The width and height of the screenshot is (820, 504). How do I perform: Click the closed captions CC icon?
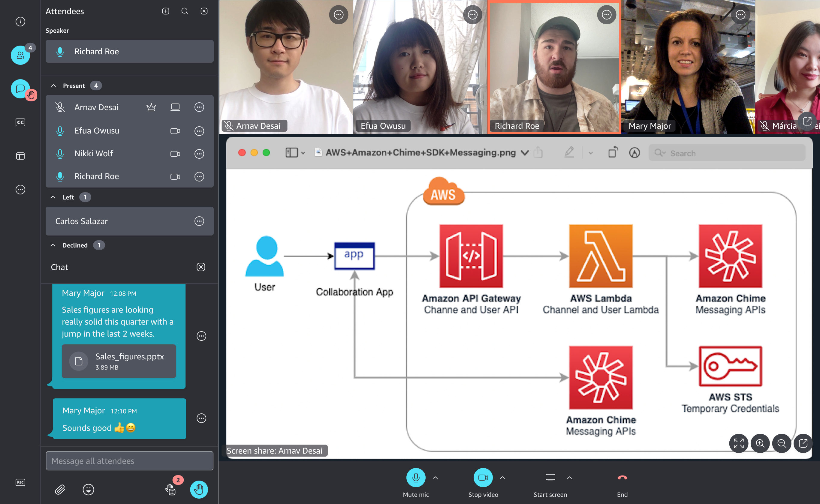point(20,122)
